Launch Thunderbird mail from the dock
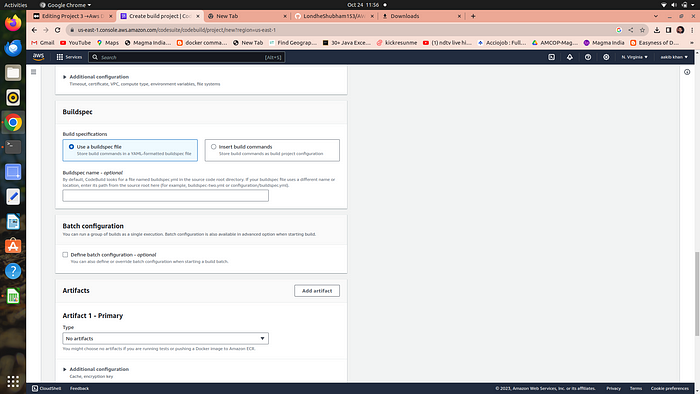The width and height of the screenshot is (700, 394). pyautogui.click(x=13, y=48)
